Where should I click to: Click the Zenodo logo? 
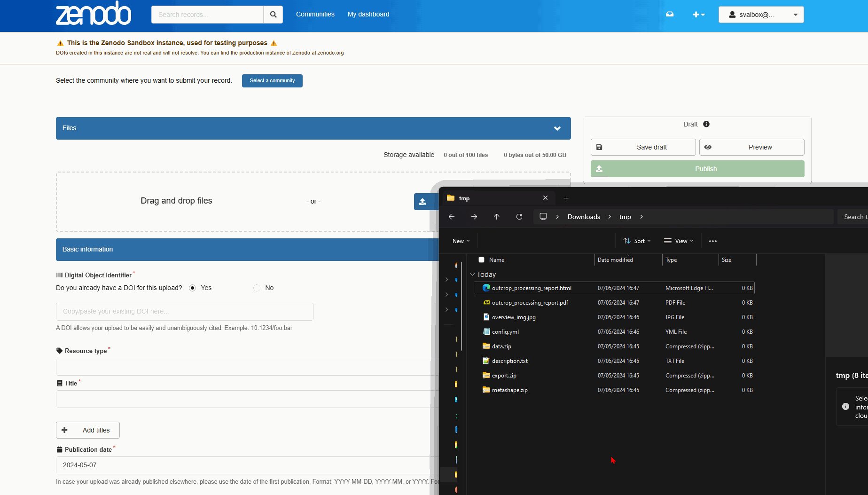click(x=94, y=13)
